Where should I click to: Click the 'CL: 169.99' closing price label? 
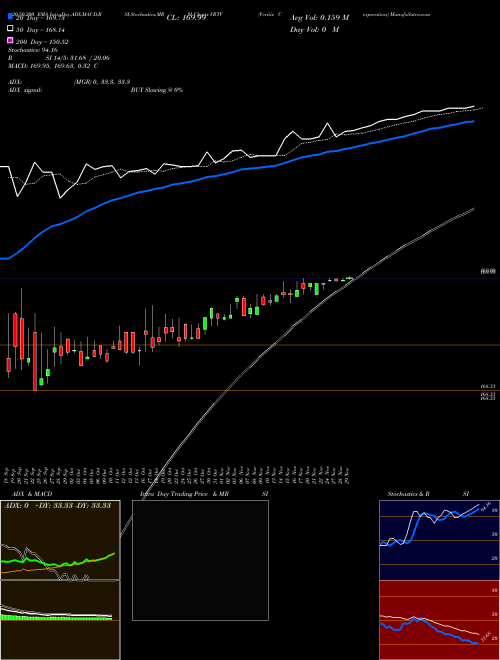(x=186, y=18)
